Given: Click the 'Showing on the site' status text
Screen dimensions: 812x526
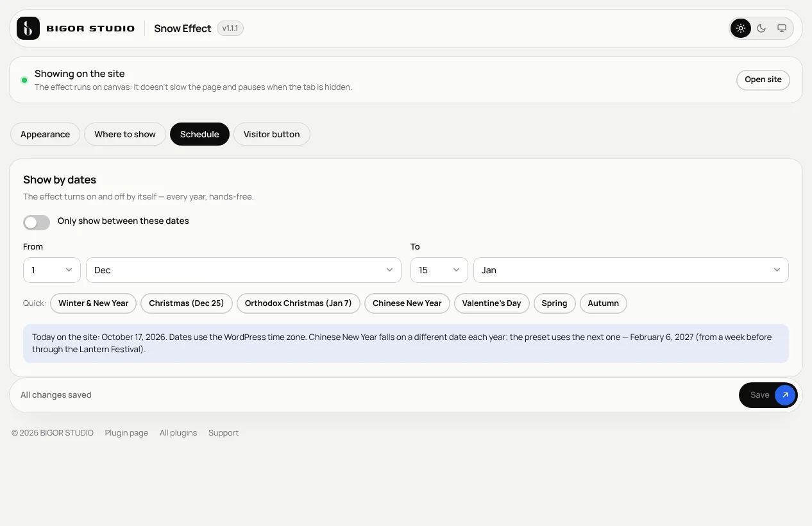Looking at the screenshot, I should pyautogui.click(x=80, y=74).
